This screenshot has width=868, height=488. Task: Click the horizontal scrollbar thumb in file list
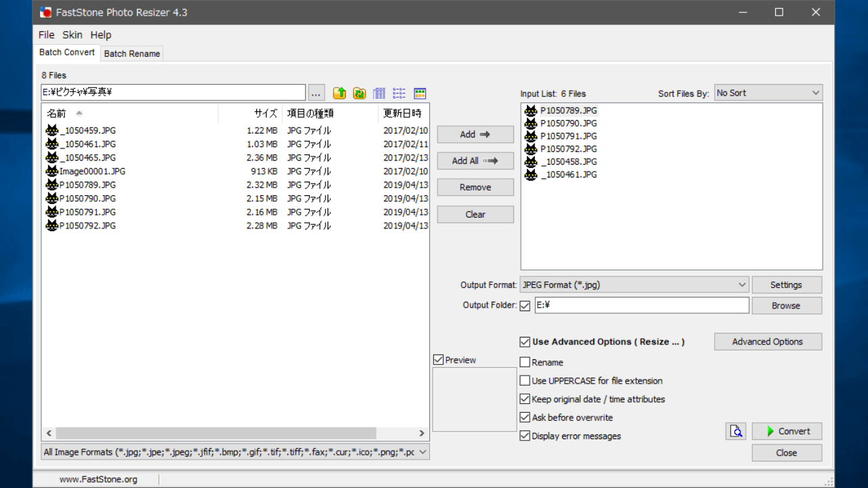(x=216, y=433)
